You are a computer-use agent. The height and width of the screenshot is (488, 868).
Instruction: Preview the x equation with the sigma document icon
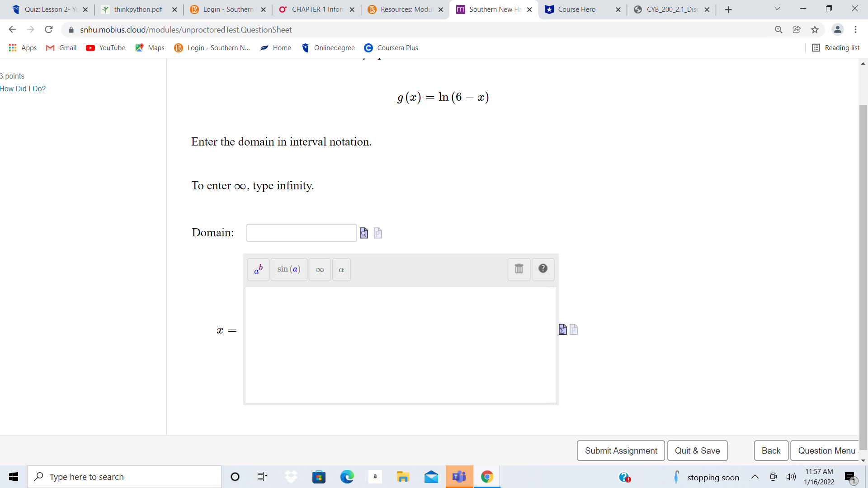point(562,329)
